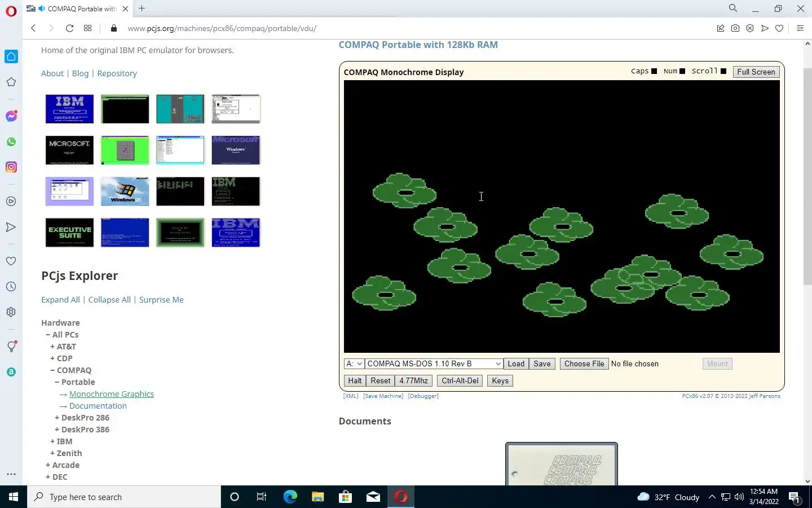Open speed dial grid icon
Screen dimensions: 812x508
87,28
